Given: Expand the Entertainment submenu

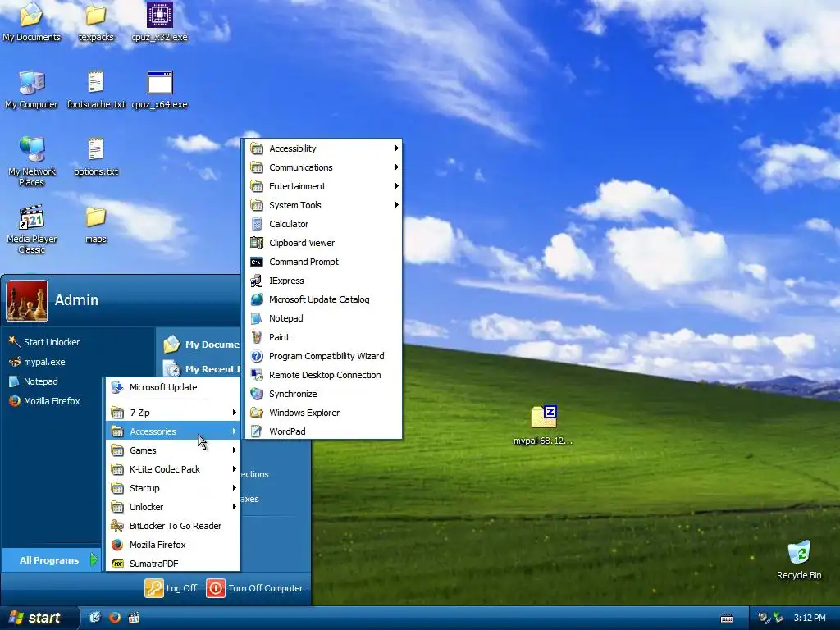Looking at the screenshot, I should click(x=323, y=186).
